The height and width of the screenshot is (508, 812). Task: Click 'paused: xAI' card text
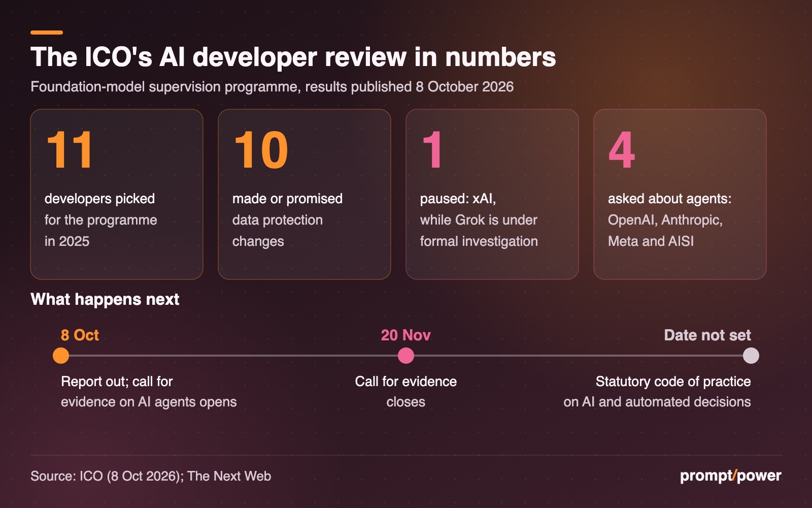point(479,220)
